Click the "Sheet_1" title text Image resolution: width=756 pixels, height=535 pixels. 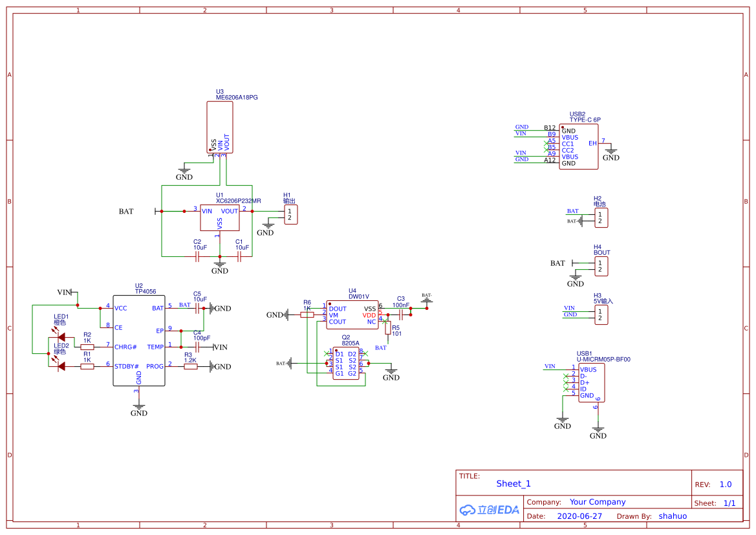pyautogui.click(x=513, y=483)
